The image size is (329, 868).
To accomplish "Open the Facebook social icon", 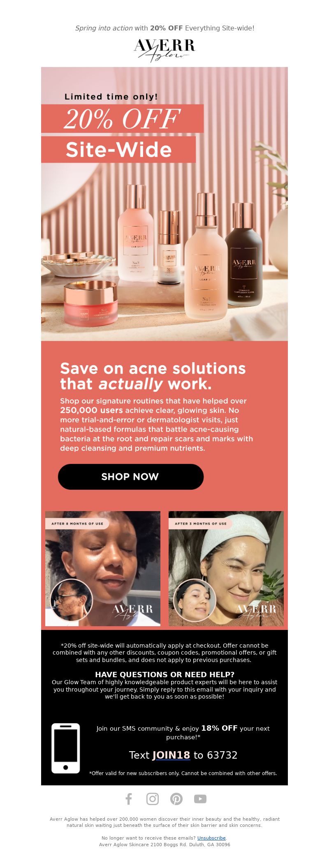I will pos(129,799).
